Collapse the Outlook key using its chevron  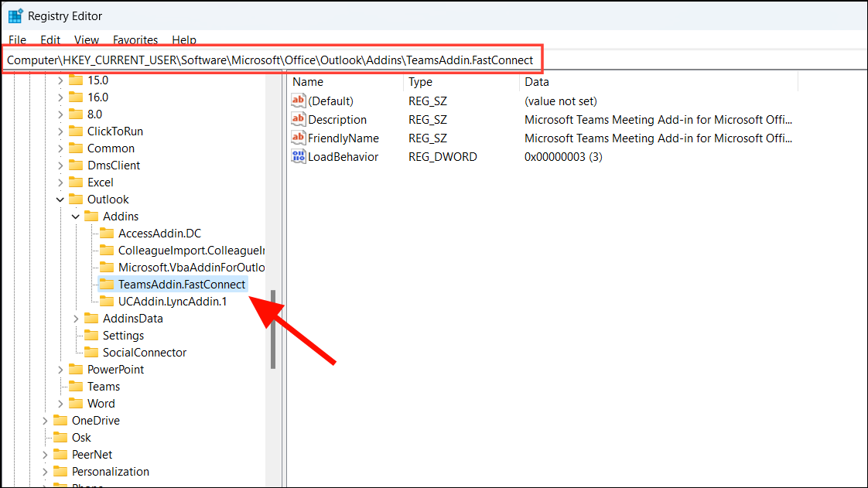(x=60, y=199)
